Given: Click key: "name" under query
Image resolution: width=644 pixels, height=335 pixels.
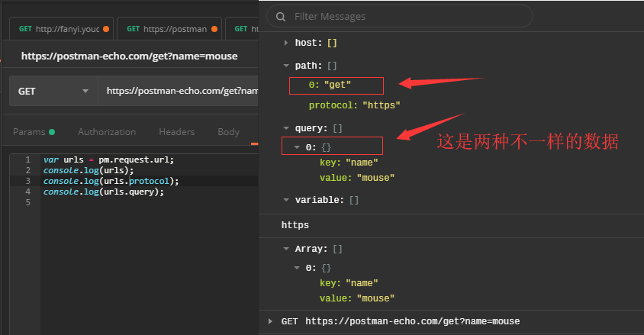Looking at the screenshot, I should tap(349, 163).
